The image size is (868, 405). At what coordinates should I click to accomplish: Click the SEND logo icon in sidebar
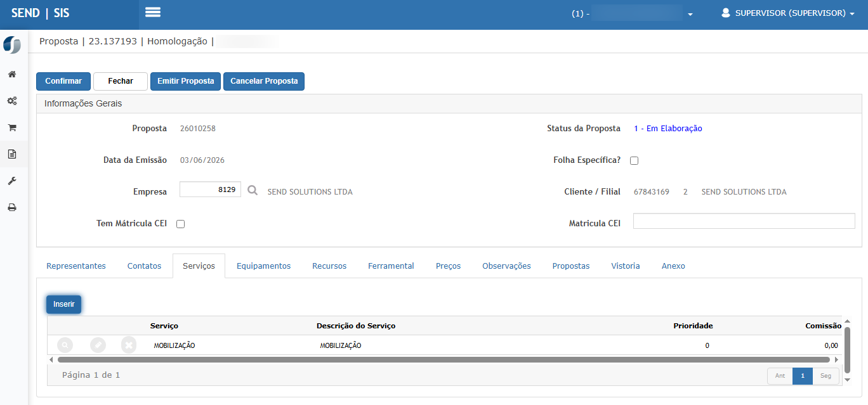(12, 45)
